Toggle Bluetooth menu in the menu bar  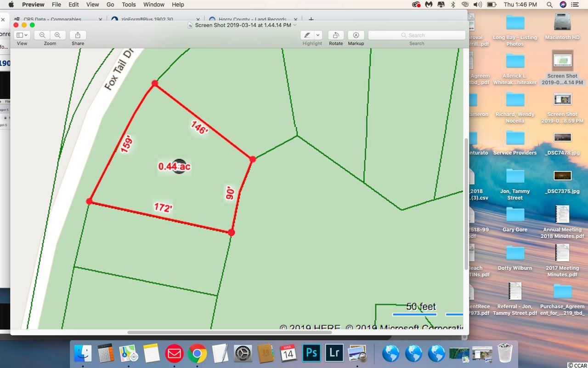452,5
